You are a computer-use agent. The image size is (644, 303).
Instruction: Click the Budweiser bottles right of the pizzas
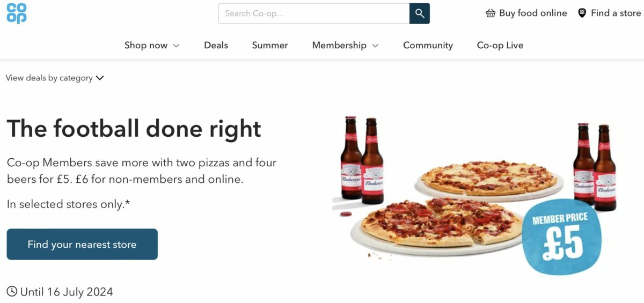click(x=595, y=166)
